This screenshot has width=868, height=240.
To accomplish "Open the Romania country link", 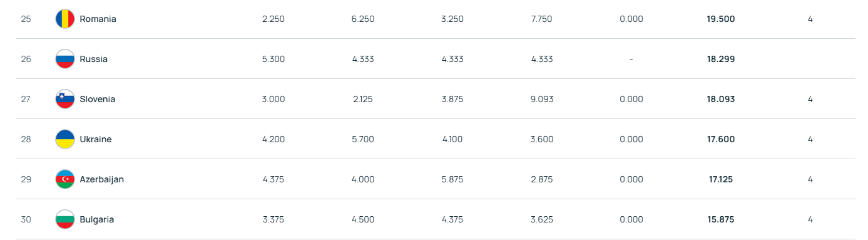I will coord(98,19).
